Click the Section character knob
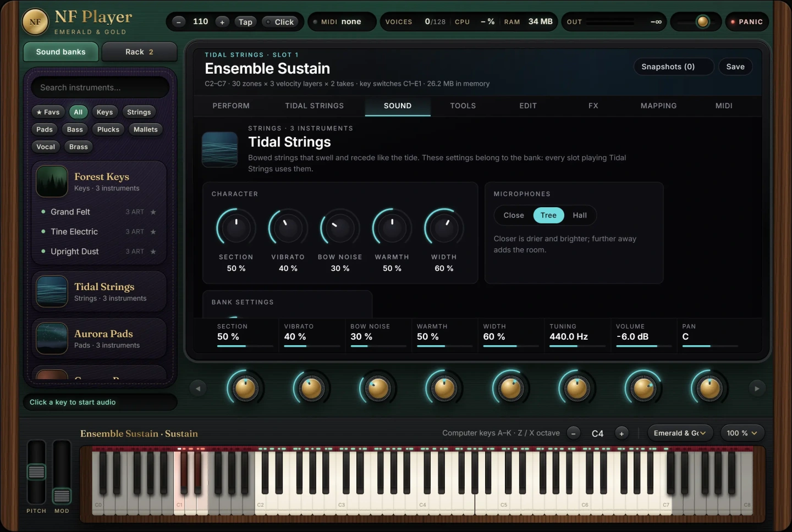Image resolution: width=792 pixels, height=532 pixels. tap(236, 228)
